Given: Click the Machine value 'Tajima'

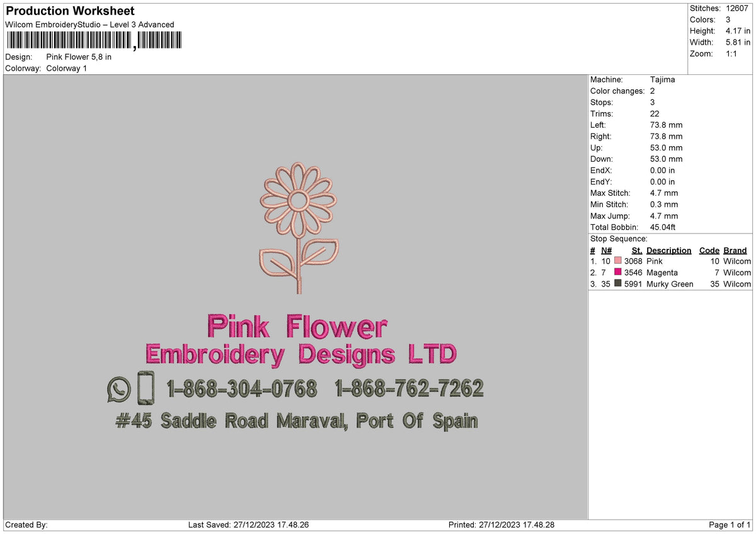Looking at the screenshot, I should point(662,79).
